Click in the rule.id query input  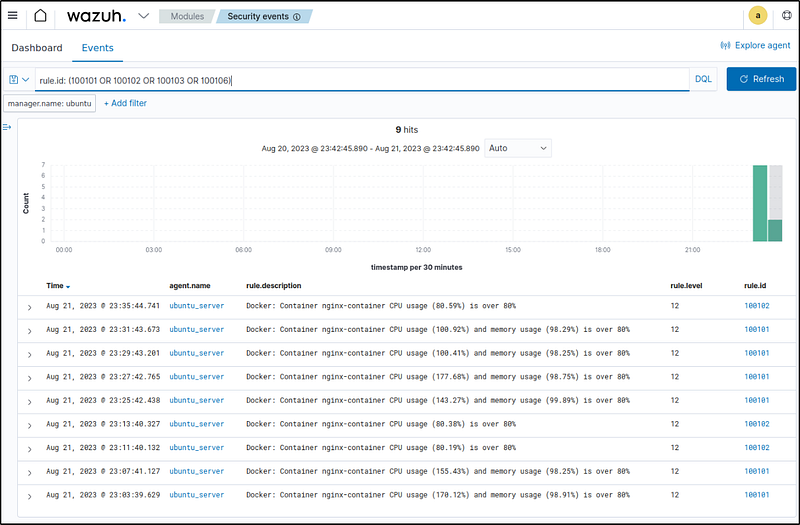click(360, 80)
